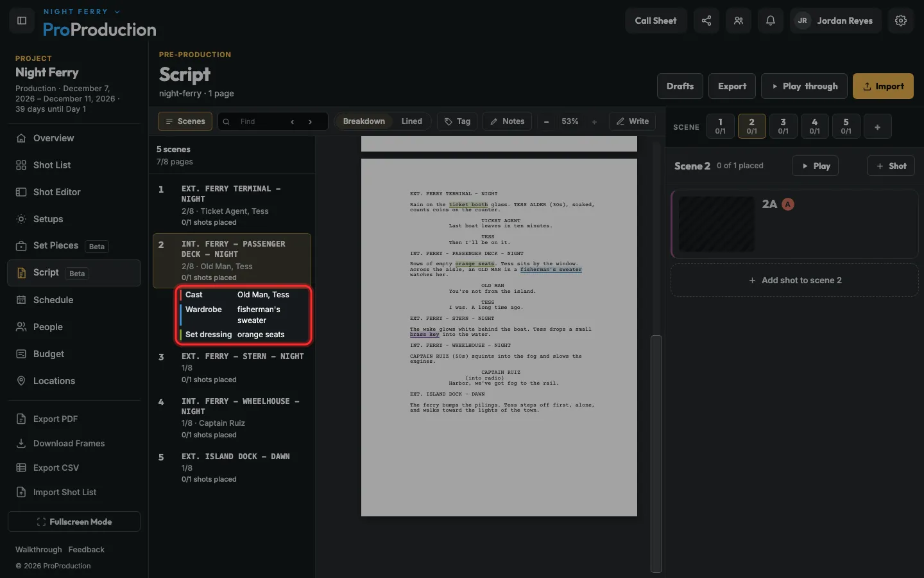The width and height of the screenshot is (924, 578).
Task: Select scene 5 tab
Action: point(846,127)
